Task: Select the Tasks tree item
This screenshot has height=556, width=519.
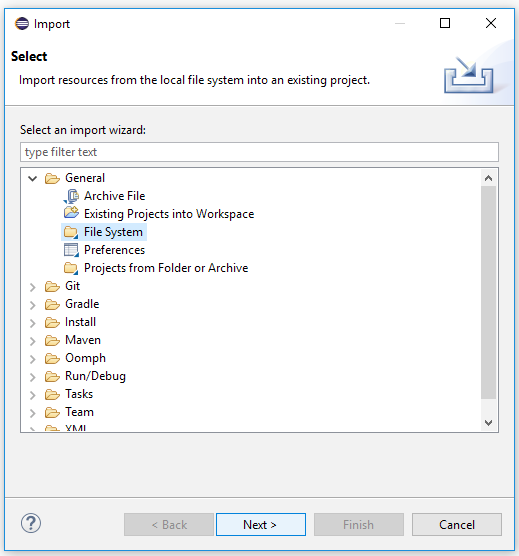Action: [x=79, y=394]
